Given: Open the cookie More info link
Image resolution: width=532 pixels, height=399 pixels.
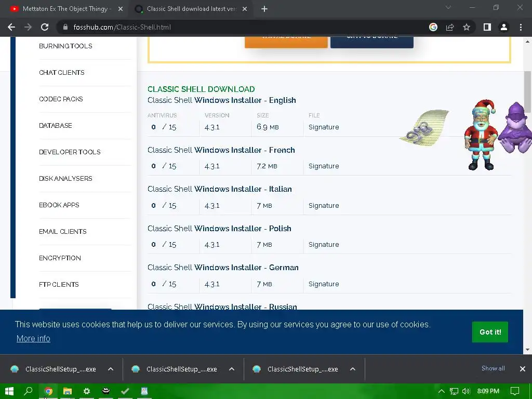Looking at the screenshot, I should (x=33, y=338).
